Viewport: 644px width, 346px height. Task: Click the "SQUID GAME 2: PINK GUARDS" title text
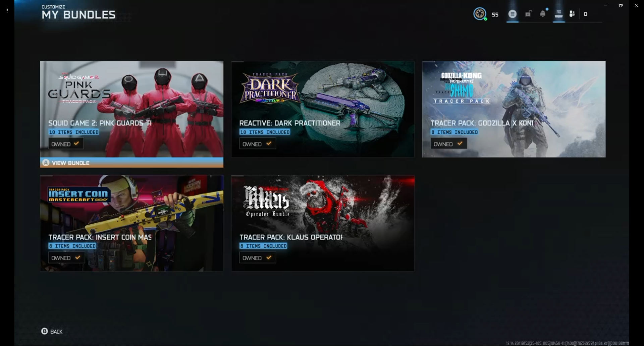click(x=100, y=123)
